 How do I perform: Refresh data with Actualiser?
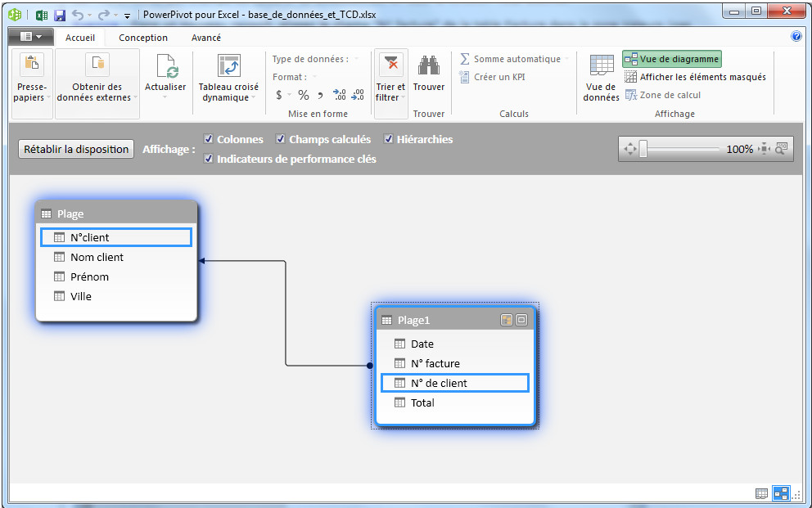point(165,77)
